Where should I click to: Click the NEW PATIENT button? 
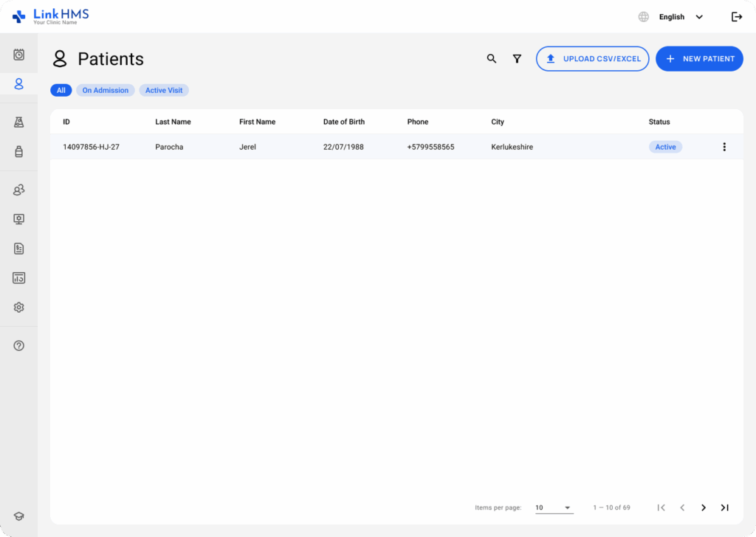point(698,58)
